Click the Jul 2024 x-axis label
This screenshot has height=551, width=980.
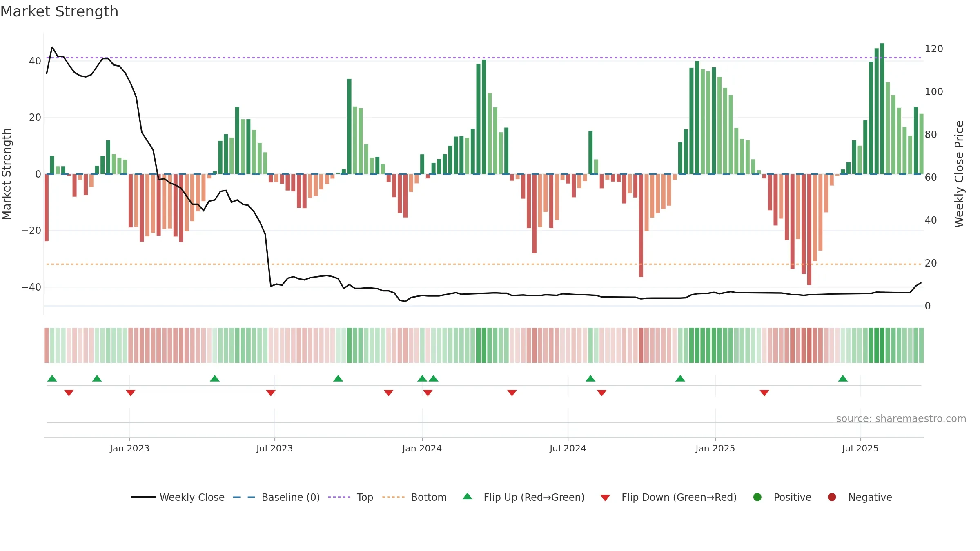point(568,449)
